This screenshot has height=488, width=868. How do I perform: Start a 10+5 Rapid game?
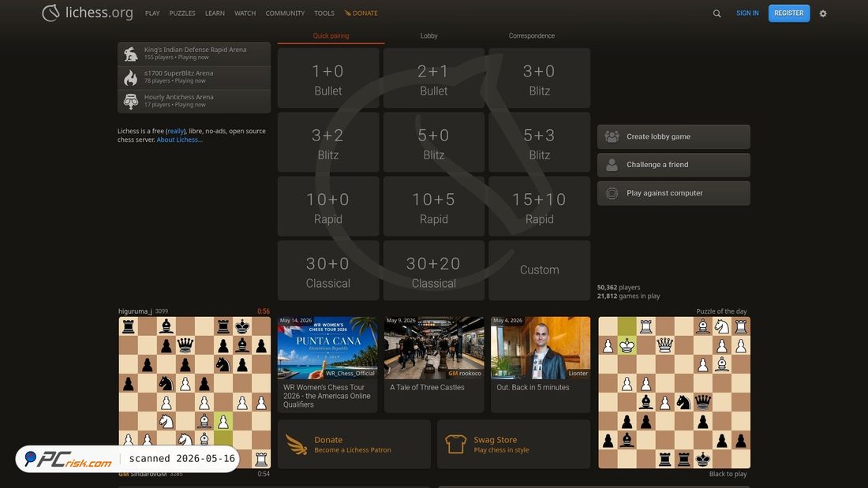[434, 207]
